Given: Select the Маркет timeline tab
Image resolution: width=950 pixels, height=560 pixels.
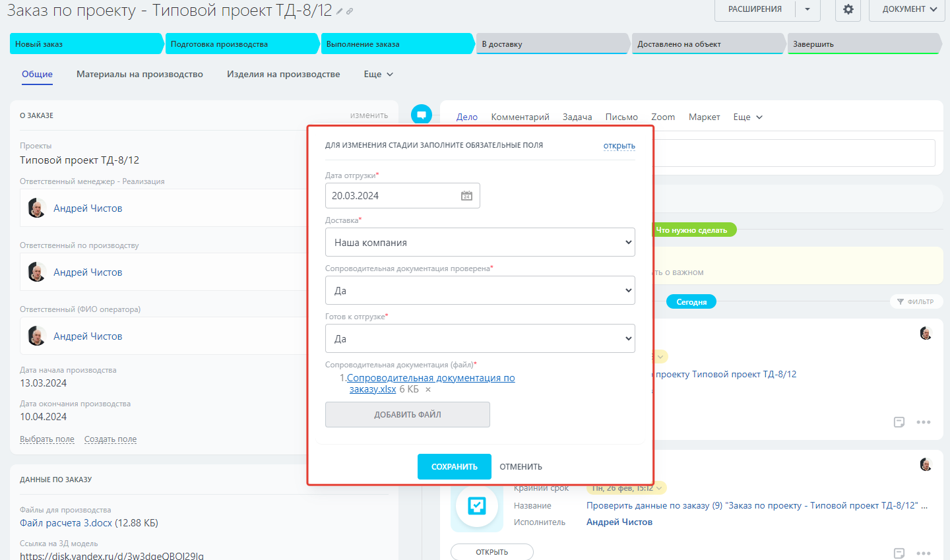Looking at the screenshot, I should [x=705, y=117].
